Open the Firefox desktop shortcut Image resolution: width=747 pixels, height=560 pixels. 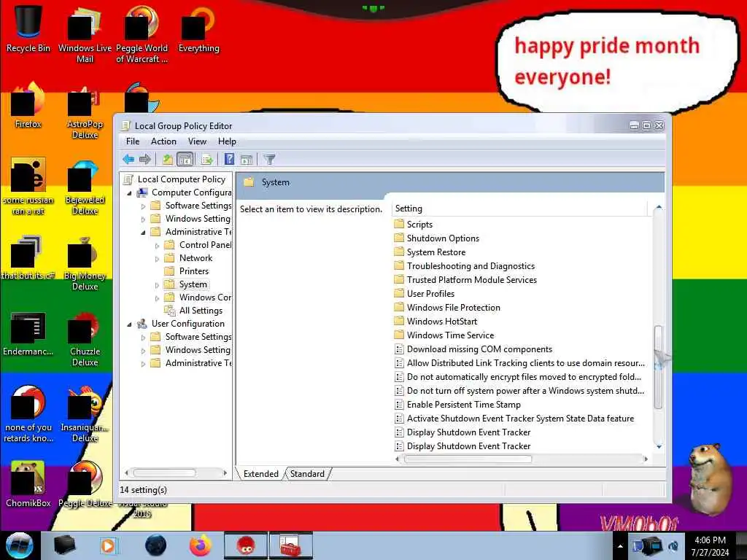pos(28,106)
